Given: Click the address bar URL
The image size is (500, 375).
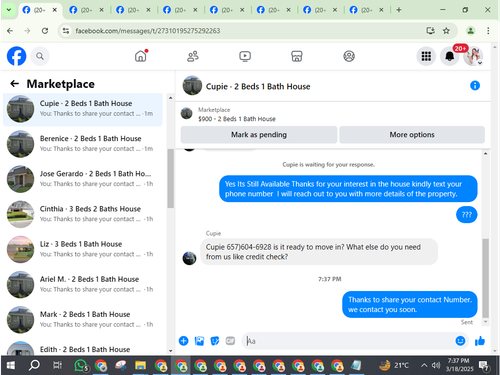Looking at the screenshot, I should coord(148,31).
